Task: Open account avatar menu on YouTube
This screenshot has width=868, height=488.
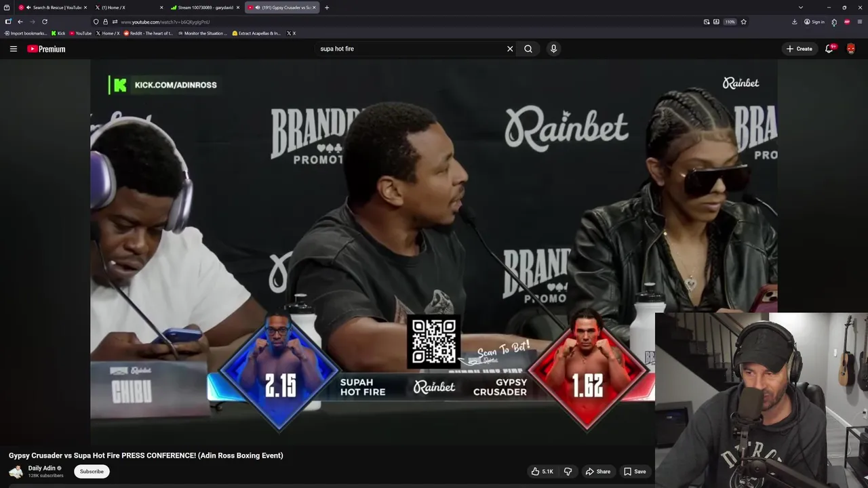Action: pyautogui.click(x=851, y=49)
